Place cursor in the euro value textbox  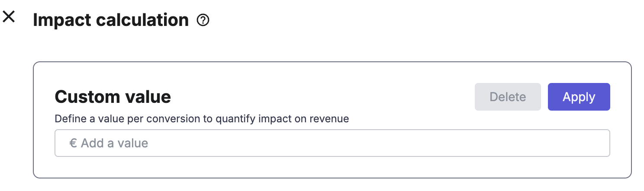332,143
